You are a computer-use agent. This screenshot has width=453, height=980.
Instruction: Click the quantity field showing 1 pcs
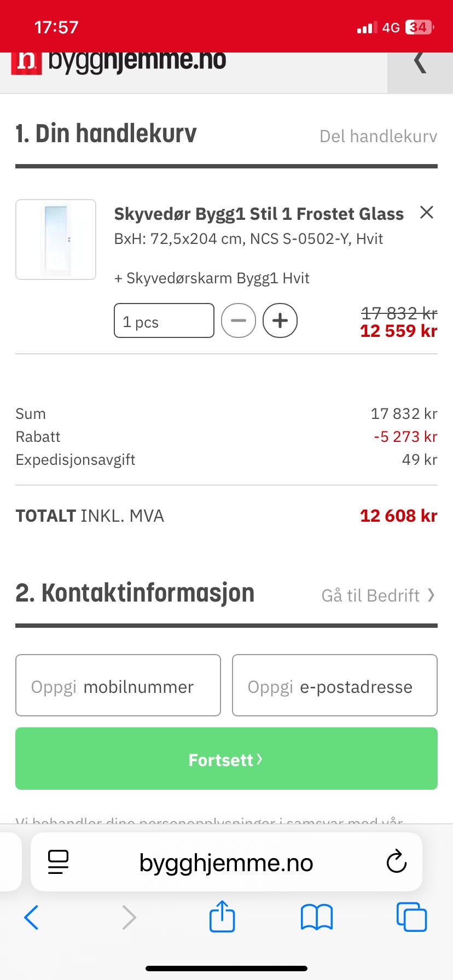point(164,321)
